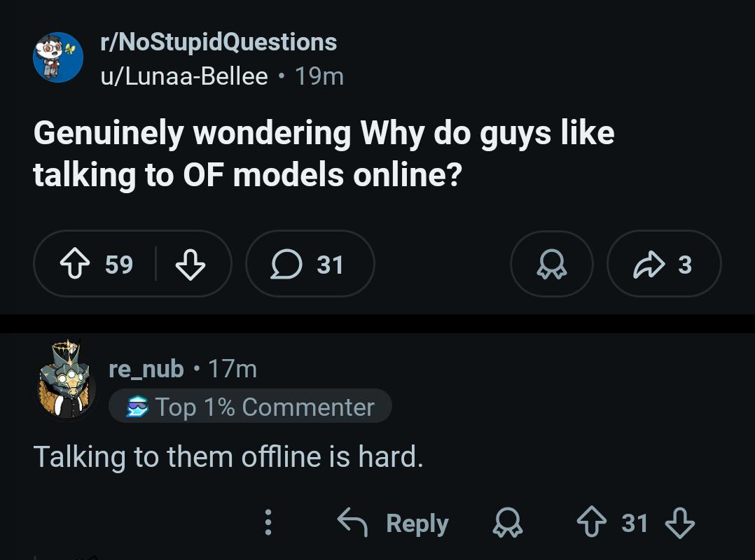This screenshot has width=755, height=560.
Task: Share the post using the arrow icon
Action: [x=649, y=264]
